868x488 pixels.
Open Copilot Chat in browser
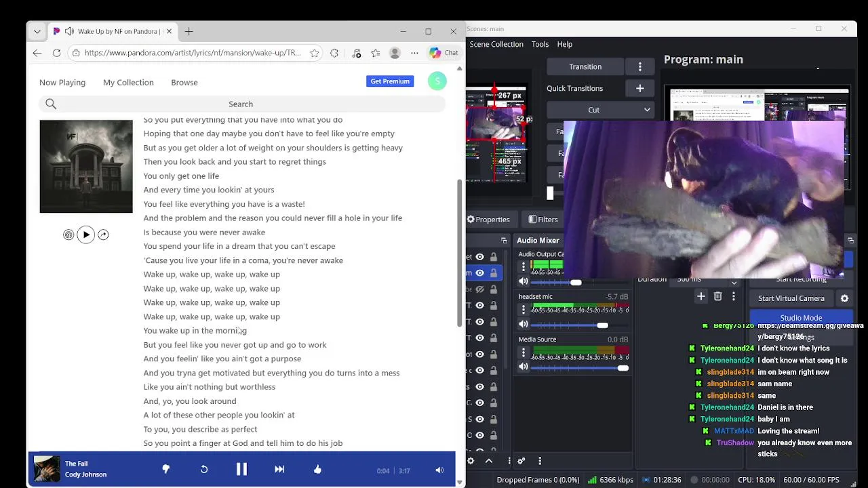tap(443, 53)
